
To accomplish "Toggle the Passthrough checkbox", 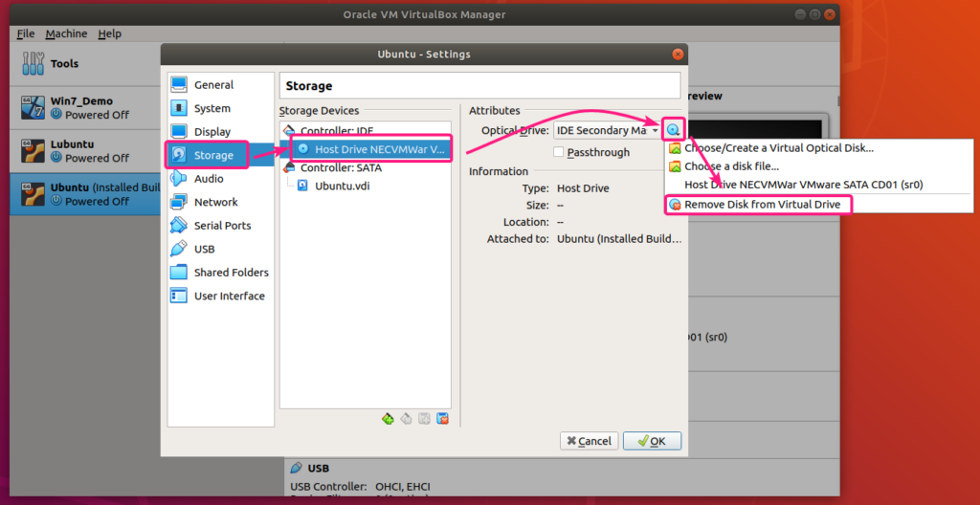I will tap(559, 152).
